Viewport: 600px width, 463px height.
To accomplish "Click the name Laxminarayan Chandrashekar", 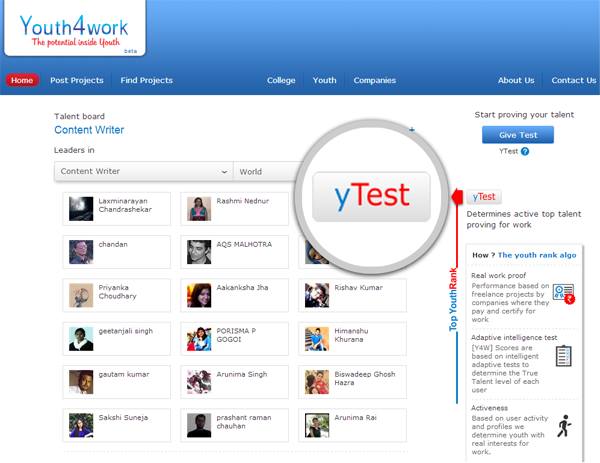I will (125, 205).
